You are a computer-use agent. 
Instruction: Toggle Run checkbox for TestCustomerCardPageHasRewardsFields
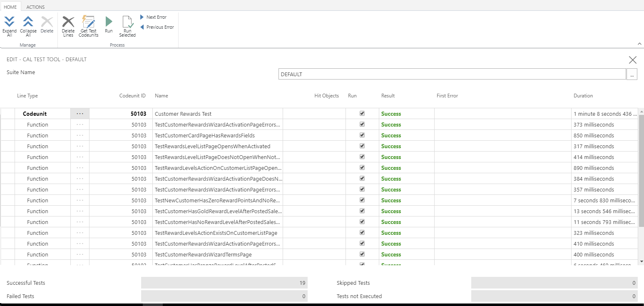pos(362,135)
